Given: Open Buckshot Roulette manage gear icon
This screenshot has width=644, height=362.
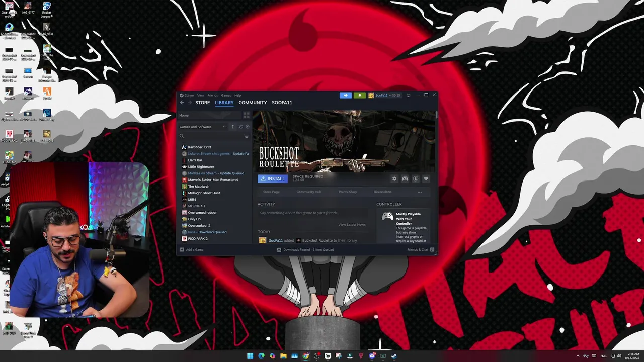Looking at the screenshot, I should tap(394, 178).
